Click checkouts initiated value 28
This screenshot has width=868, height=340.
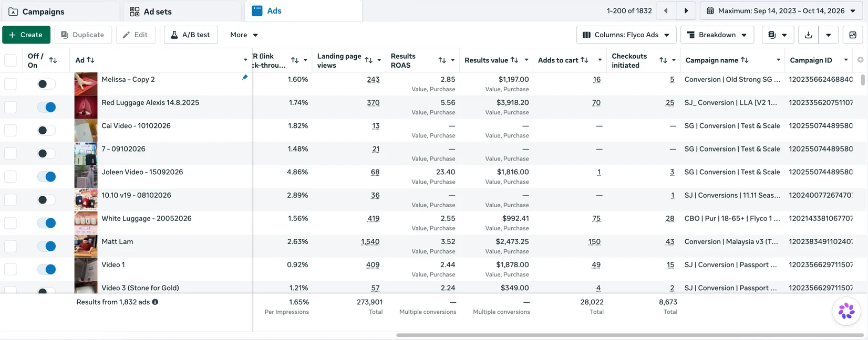pyautogui.click(x=669, y=219)
